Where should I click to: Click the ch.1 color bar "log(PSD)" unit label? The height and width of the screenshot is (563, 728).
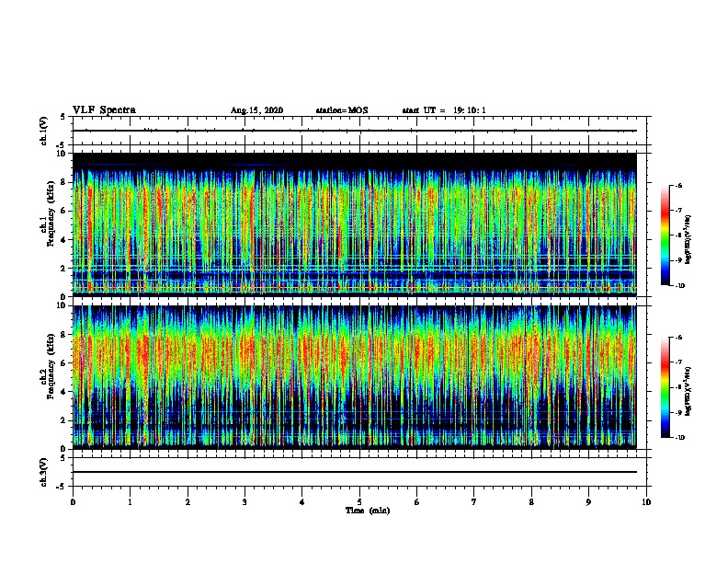(x=688, y=239)
